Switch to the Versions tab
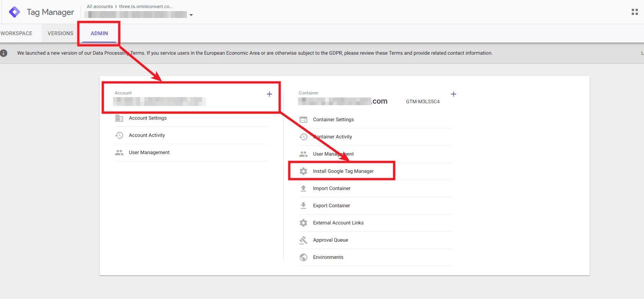644x299 pixels. 60,33
